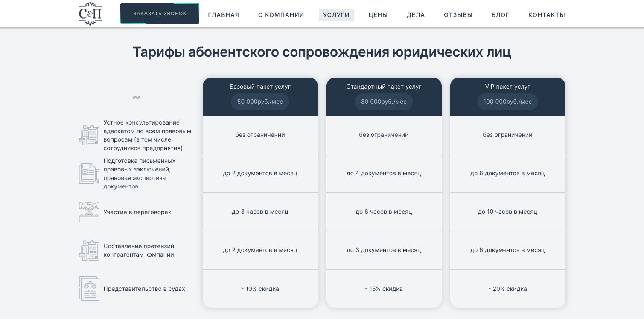This screenshot has width=644, height=319.
Task: Click the 50 000руб./мес price badge
Action: coord(260,102)
